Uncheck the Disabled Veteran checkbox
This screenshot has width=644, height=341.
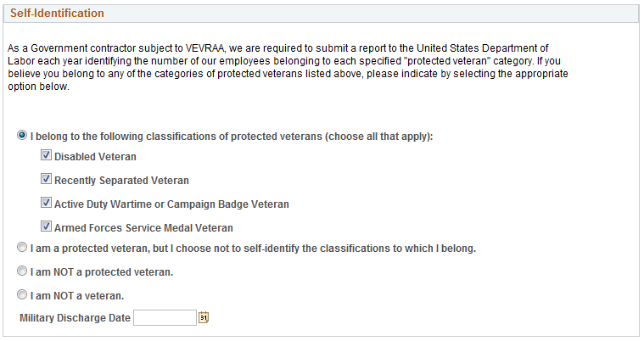point(46,155)
